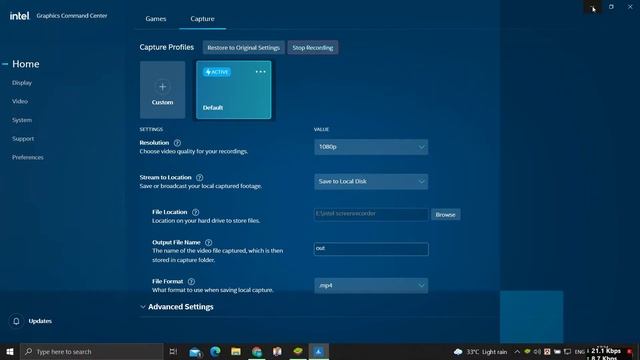This screenshot has width=640, height=360.
Task: Click the plus icon on Custom profile
Action: [x=162, y=87]
